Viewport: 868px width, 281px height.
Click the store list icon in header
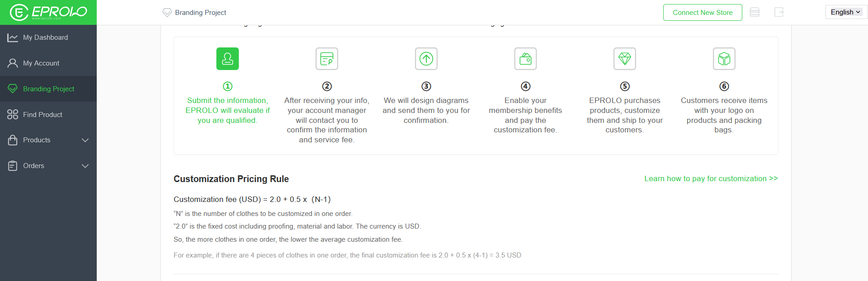(x=755, y=12)
